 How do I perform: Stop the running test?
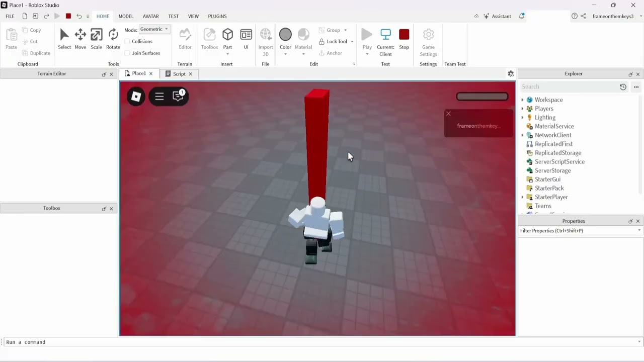[x=404, y=39]
